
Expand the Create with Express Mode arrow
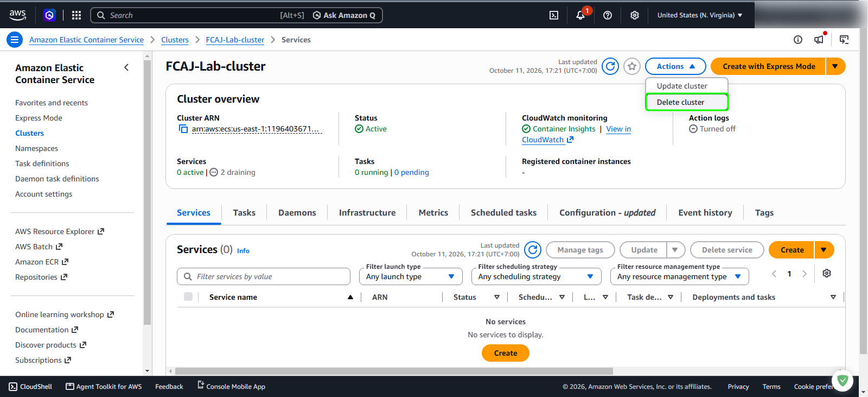(x=835, y=66)
